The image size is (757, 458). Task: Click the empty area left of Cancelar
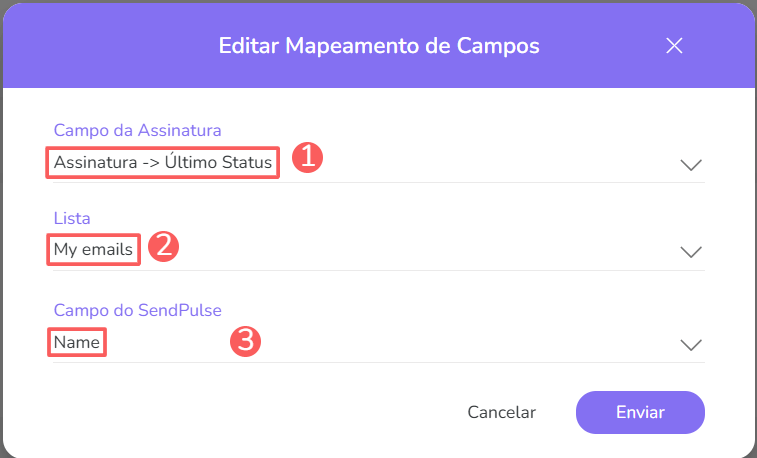[250, 412]
